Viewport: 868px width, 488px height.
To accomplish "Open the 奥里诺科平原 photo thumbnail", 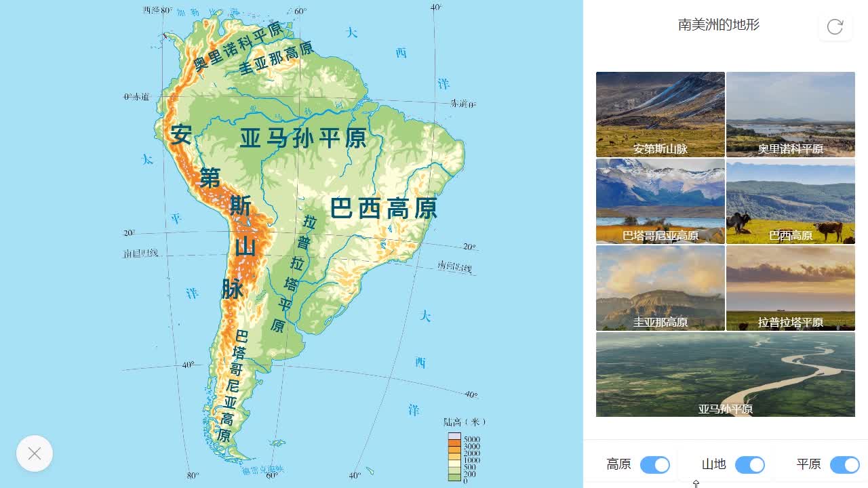I will [791, 115].
